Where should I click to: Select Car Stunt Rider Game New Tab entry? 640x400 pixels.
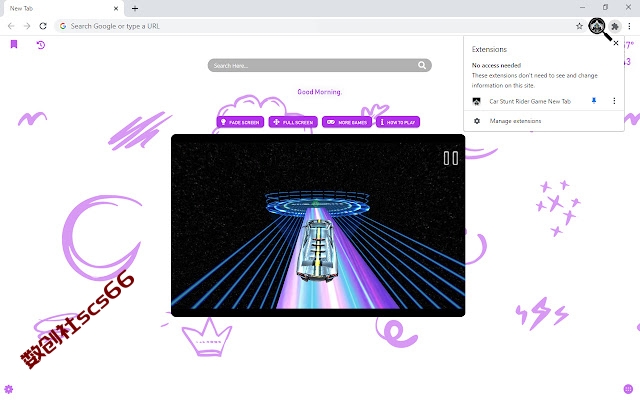tap(530, 101)
